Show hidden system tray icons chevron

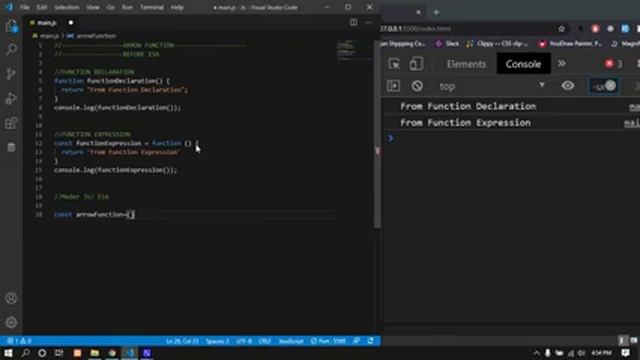pyautogui.click(x=536, y=353)
